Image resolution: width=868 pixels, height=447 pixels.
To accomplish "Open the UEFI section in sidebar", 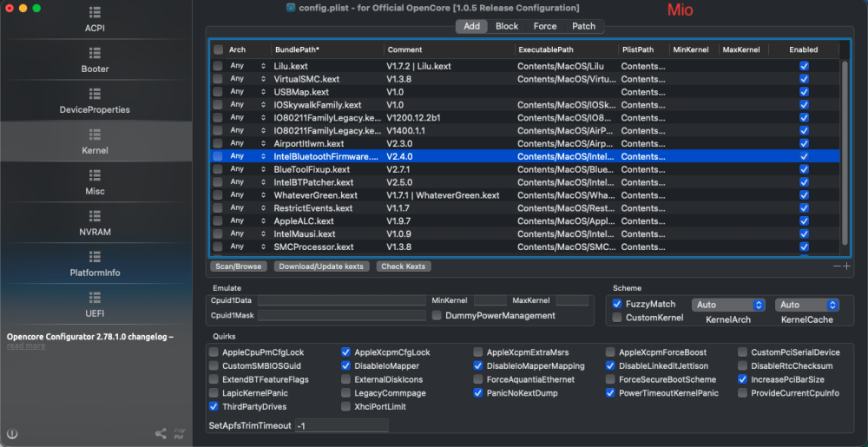I will coord(95,306).
